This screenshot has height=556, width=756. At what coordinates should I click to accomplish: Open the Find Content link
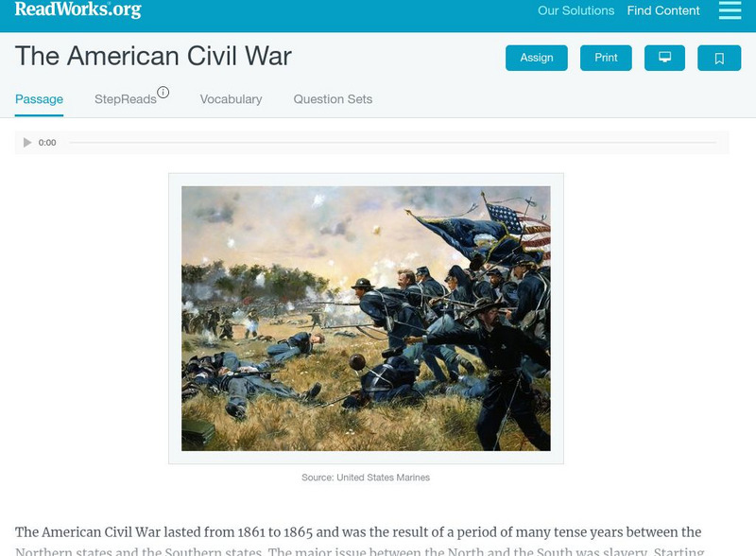point(663,10)
